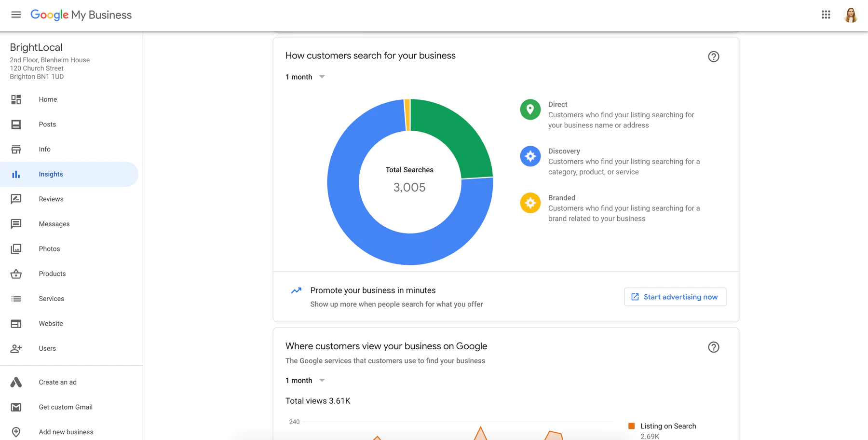Click the Direct legend heading
The width and height of the screenshot is (868, 440).
coord(558,104)
